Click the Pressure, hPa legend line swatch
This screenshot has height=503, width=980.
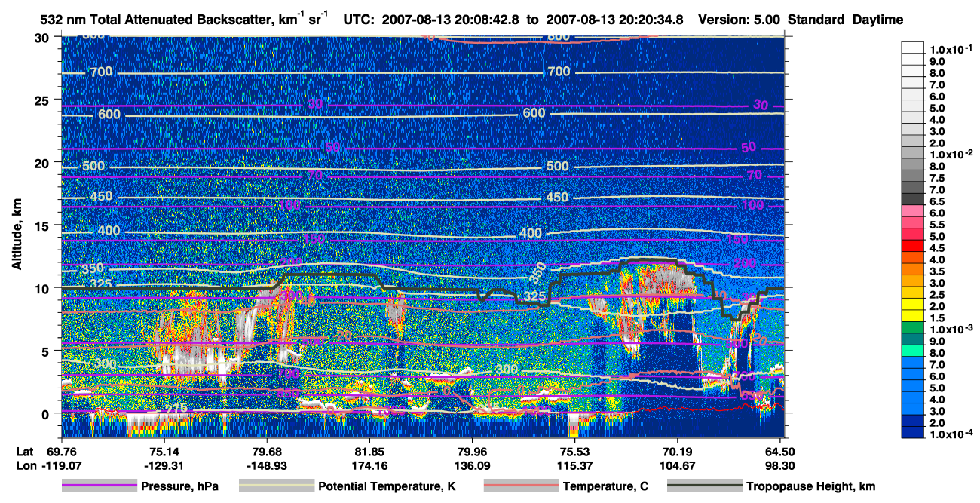pos(99,486)
